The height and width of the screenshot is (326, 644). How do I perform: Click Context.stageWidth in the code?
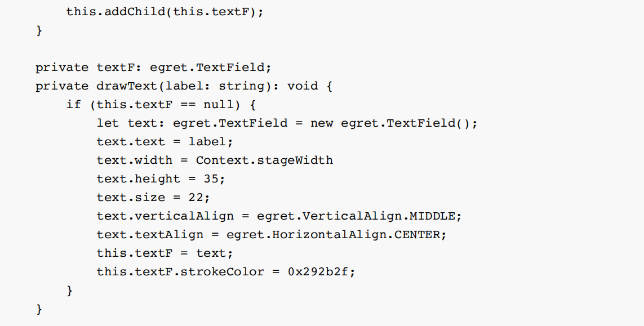(264, 160)
